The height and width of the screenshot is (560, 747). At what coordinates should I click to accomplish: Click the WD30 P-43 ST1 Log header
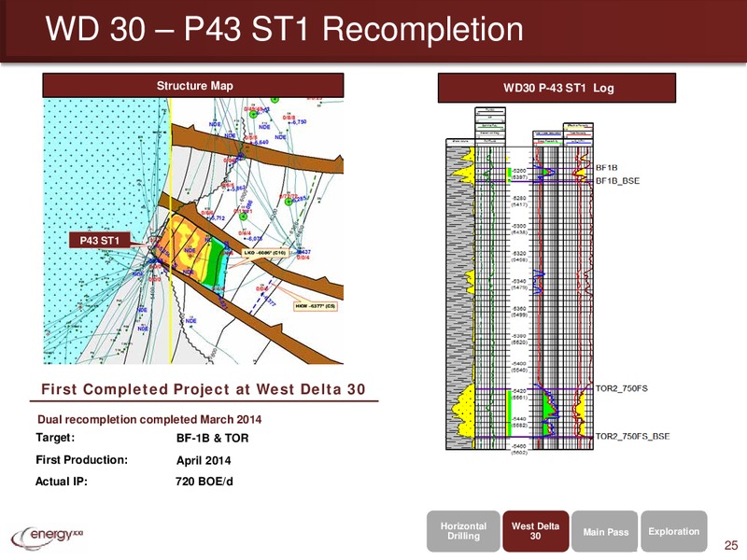tap(557, 88)
